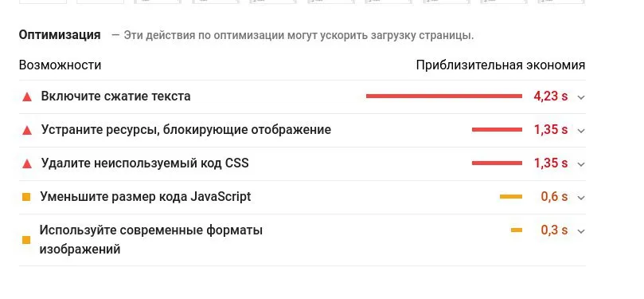
Task: Click orange square beside Уменьшите размер кода JavaScript
Action: coord(26,198)
